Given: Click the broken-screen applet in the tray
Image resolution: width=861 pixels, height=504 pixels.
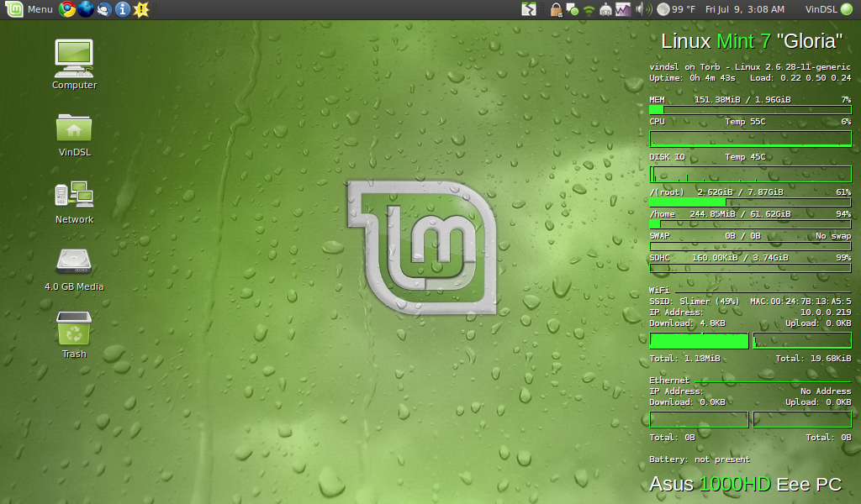Looking at the screenshot, I should (530, 10).
